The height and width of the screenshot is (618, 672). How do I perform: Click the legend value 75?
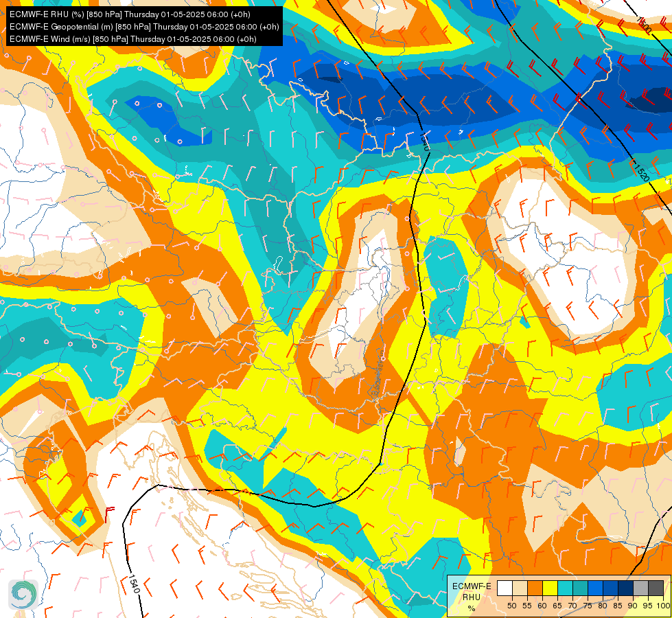click(588, 606)
